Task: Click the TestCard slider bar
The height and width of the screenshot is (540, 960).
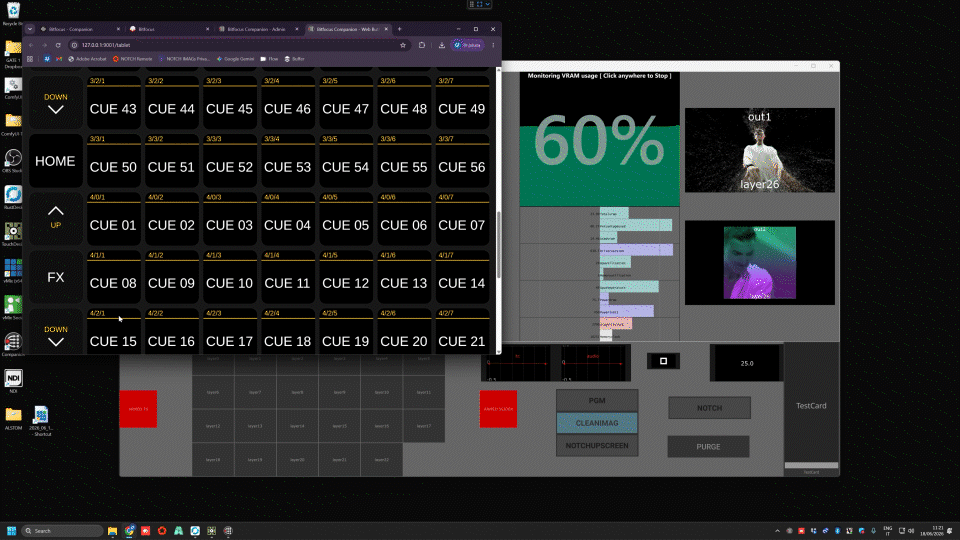Action: (x=811, y=465)
